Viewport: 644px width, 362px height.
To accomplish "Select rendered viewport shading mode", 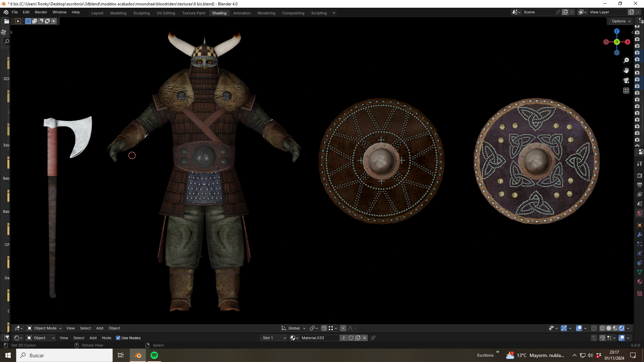I will pos(622,328).
